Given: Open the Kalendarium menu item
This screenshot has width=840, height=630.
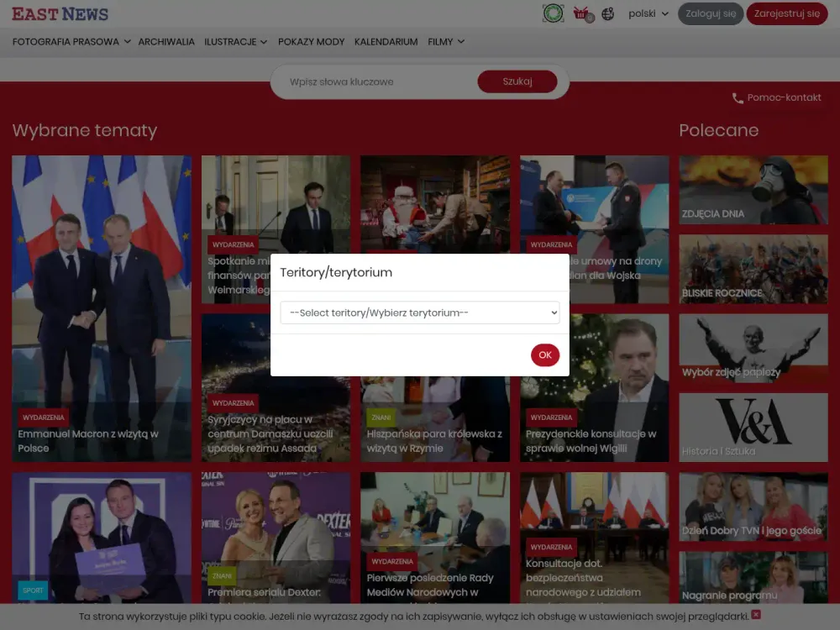Looking at the screenshot, I should tap(386, 41).
